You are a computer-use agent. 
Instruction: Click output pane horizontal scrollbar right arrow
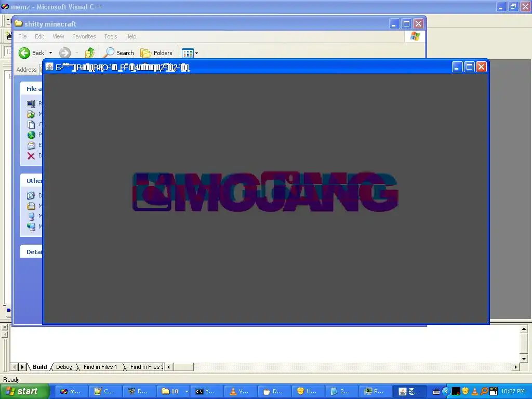click(x=516, y=367)
